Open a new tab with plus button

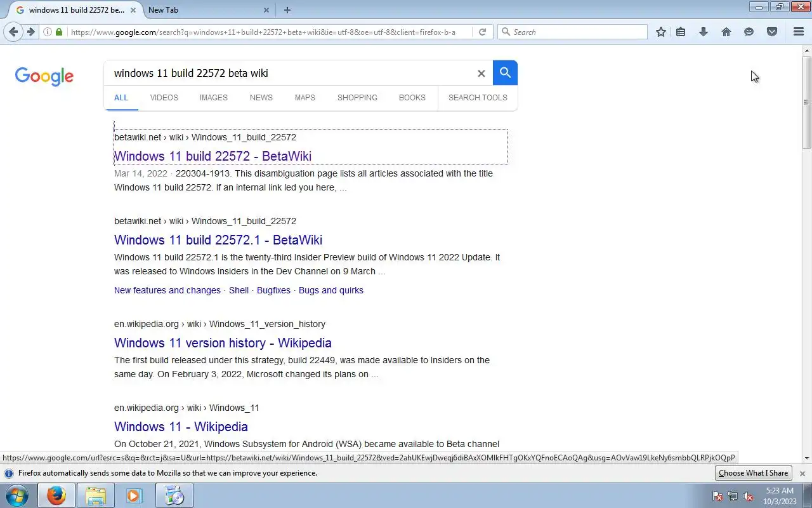(x=287, y=10)
